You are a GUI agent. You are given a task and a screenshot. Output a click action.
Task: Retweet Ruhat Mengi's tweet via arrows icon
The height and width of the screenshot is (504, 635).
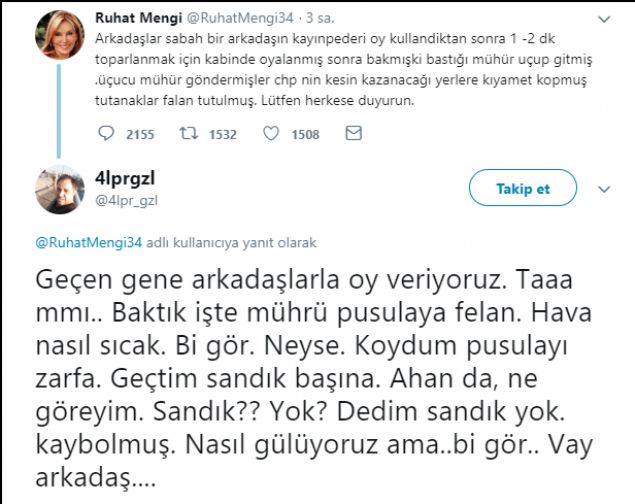click(x=188, y=133)
